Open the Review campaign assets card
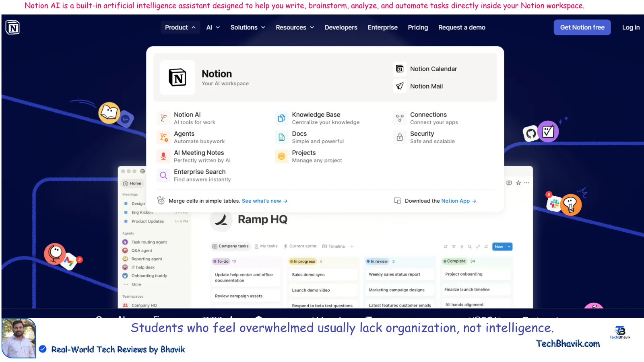Image resolution: width=644 pixels, height=362 pixels. coord(246,296)
